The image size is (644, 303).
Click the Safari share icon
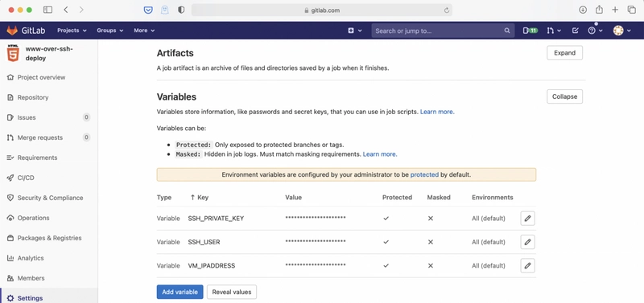[x=599, y=10]
